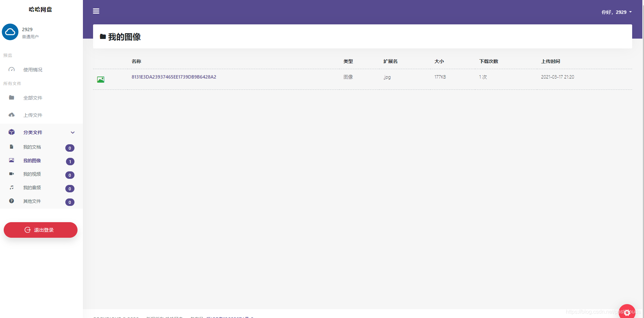Click the speedometer icon beside 使用情况
This screenshot has height=318, width=644.
tap(12, 69)
